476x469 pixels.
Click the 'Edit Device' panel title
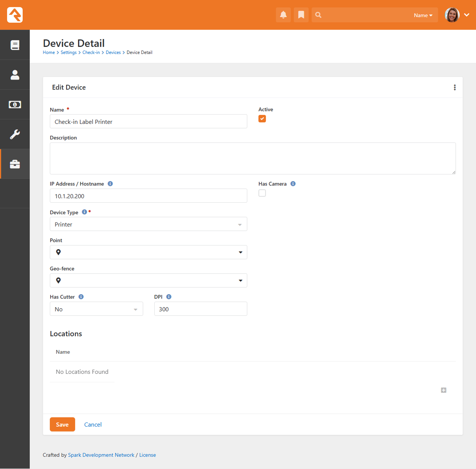pos(69,87)
